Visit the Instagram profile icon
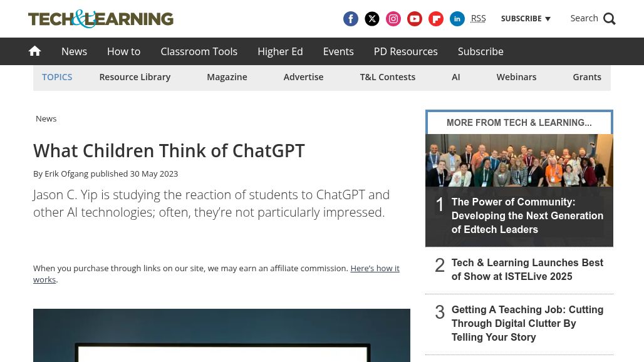The height and width of the screenshot is (362, 644). click(x=393, y=19)
